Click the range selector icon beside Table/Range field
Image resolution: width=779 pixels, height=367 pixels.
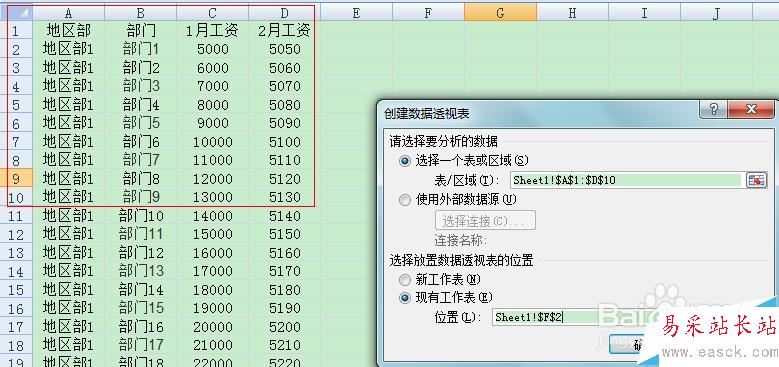coord(756,180)
